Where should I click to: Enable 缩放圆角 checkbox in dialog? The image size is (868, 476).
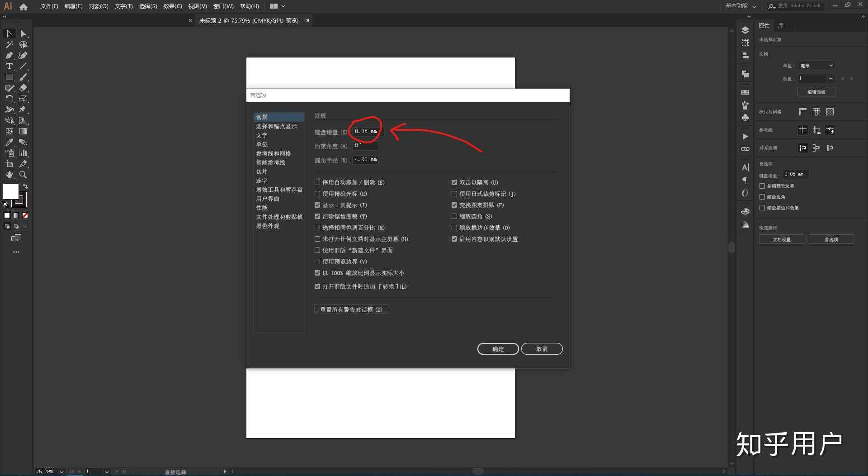click(454, 216)
